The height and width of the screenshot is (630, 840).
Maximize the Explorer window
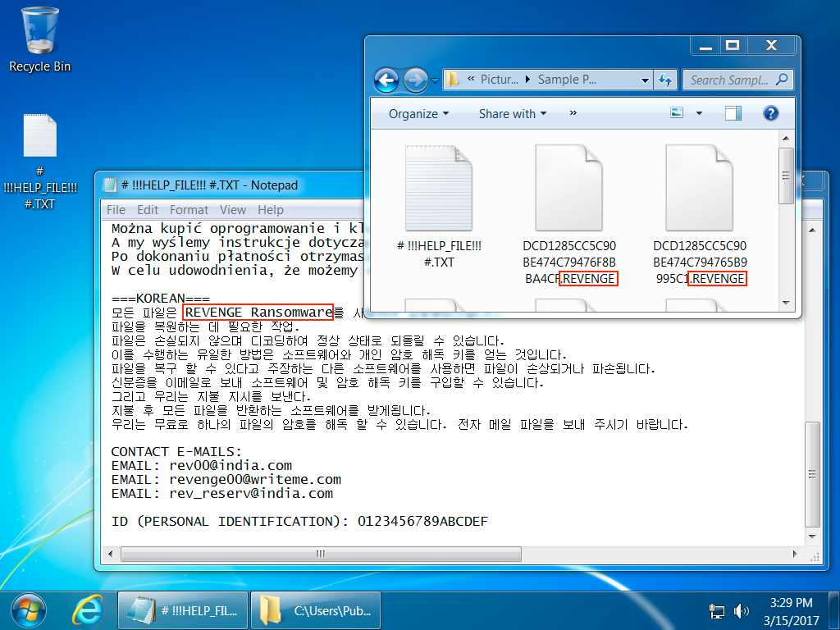point(733,46)
